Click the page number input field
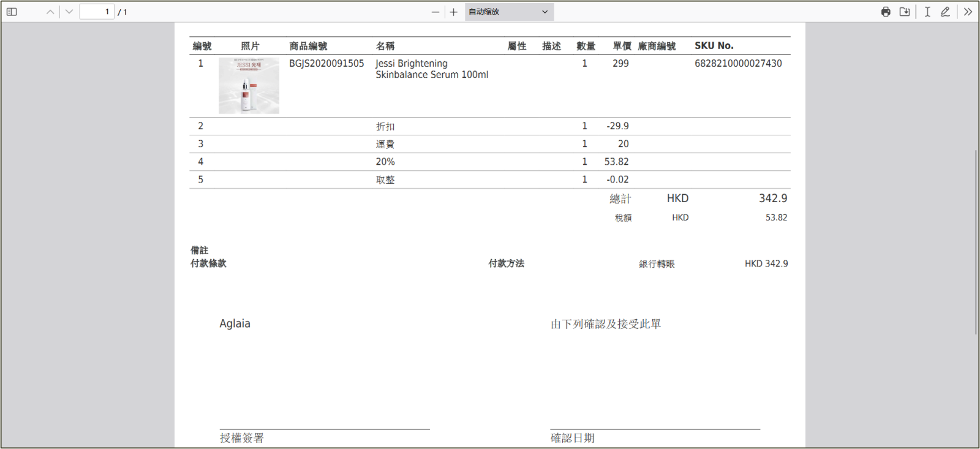 97,12
